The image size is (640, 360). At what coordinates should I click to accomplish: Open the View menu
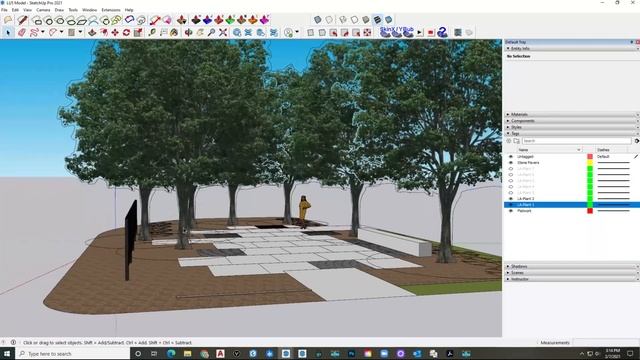click(x=27, y=10)
